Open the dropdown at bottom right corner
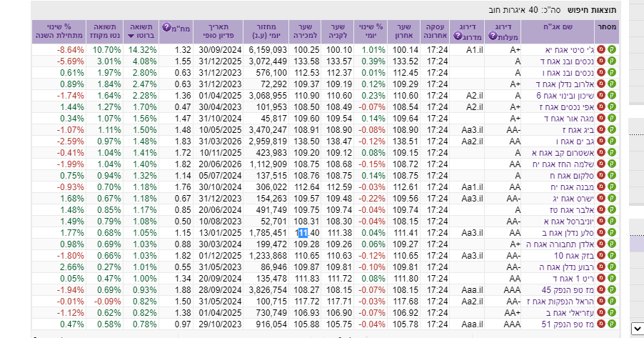The image size is (644, 338). tap(637, 328)
